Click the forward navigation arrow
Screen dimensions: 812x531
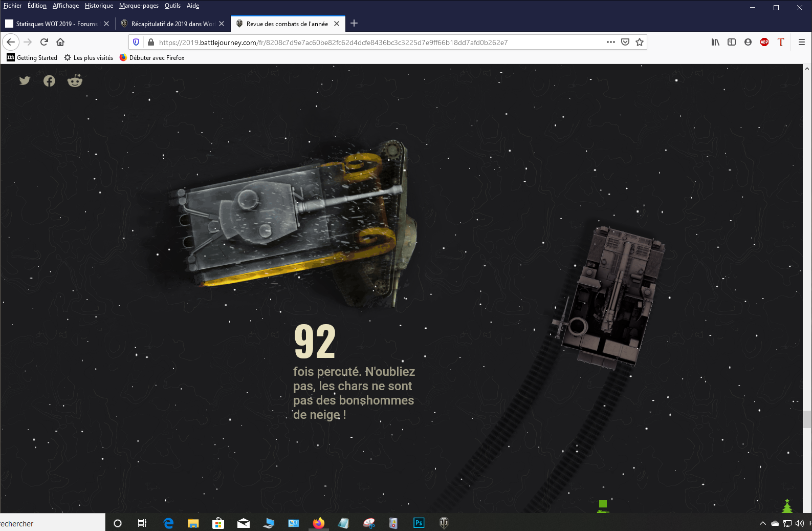pyautogui.click(x=28, y=42)
